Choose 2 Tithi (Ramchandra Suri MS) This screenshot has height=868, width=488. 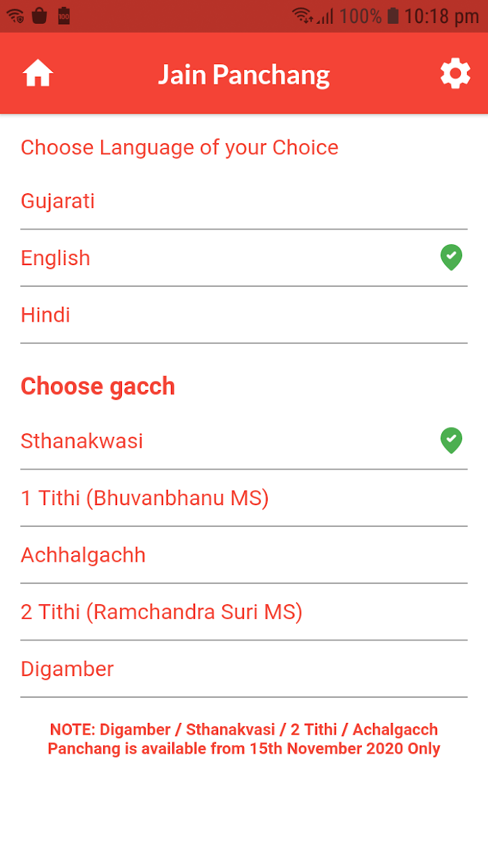click(244, 612)
